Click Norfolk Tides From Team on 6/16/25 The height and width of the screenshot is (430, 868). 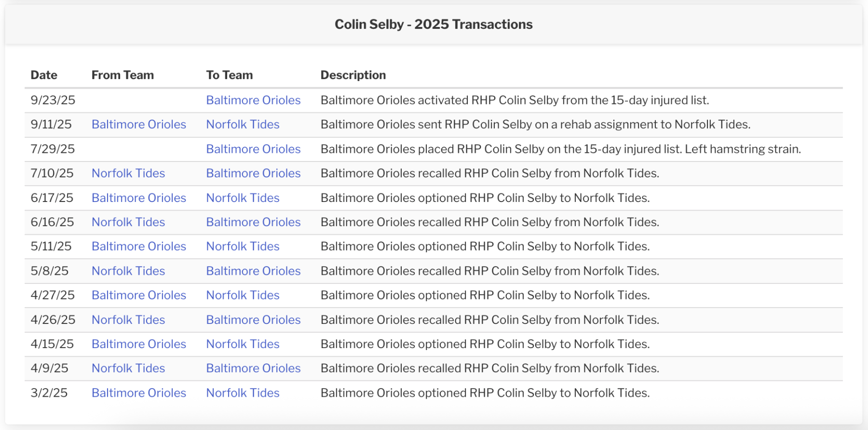point(128,222)
